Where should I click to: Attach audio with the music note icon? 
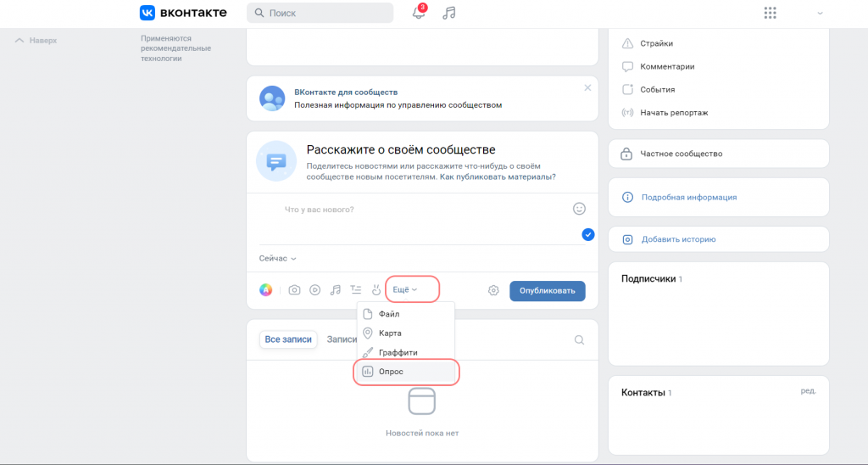point(336,290)
